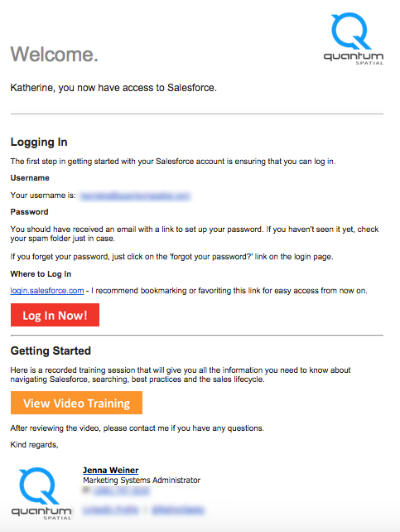This screenshot has width=400, height=532.
Task: Click the Katherine greeting sentence
Action: click(113, 88)
